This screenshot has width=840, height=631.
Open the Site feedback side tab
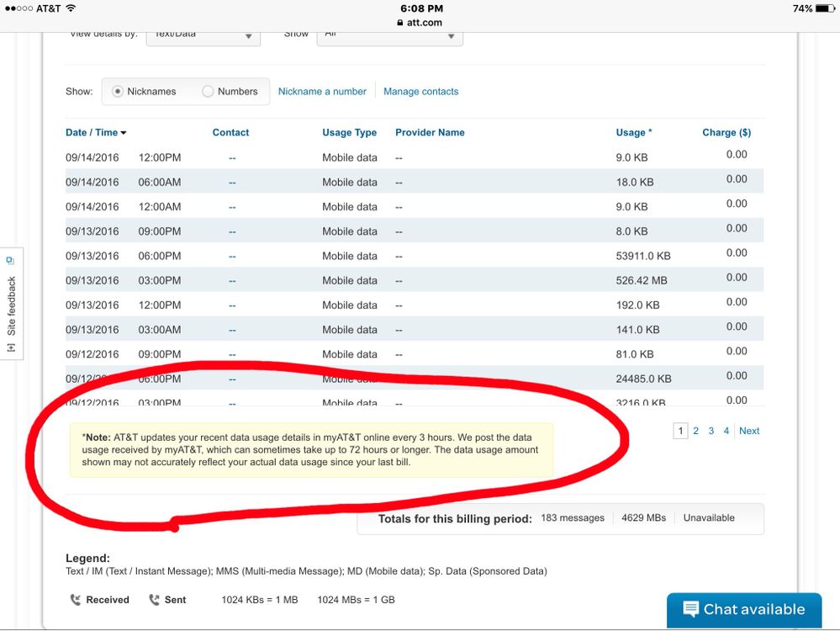click(11, 304)
